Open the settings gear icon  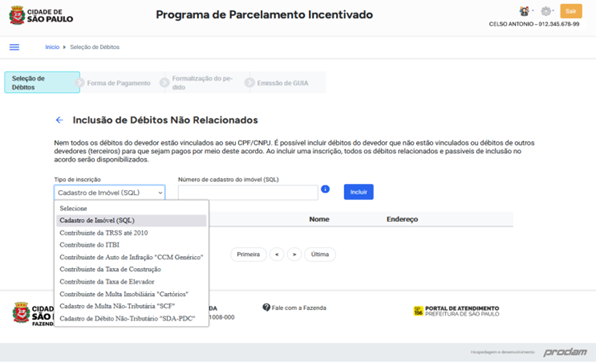point(546,11)
